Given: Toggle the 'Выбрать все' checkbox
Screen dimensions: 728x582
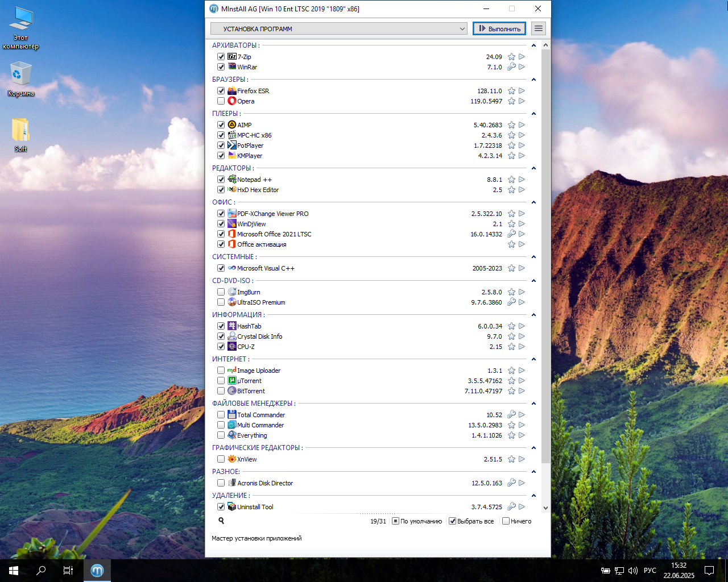Looking at the screenshot, I should (x=453, y=521).
